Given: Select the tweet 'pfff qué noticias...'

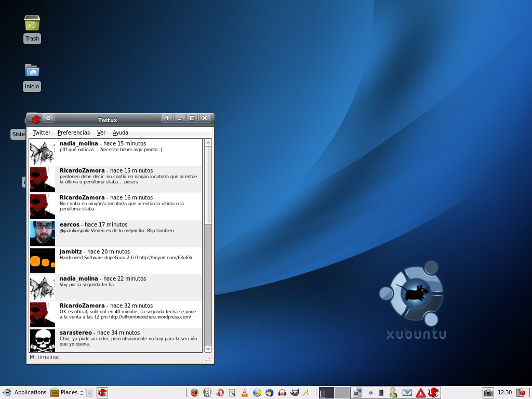Looking at the screenshot, I should [116, 153].
